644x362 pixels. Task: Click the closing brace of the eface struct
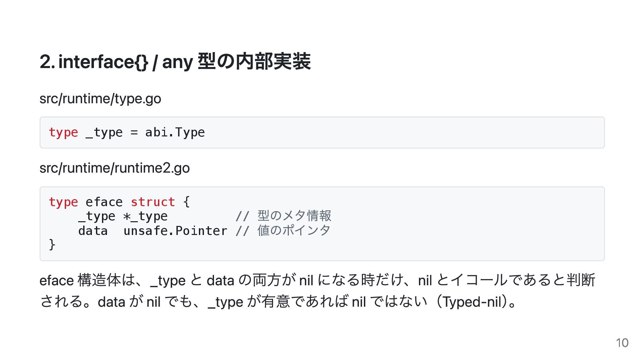point(52,244)
